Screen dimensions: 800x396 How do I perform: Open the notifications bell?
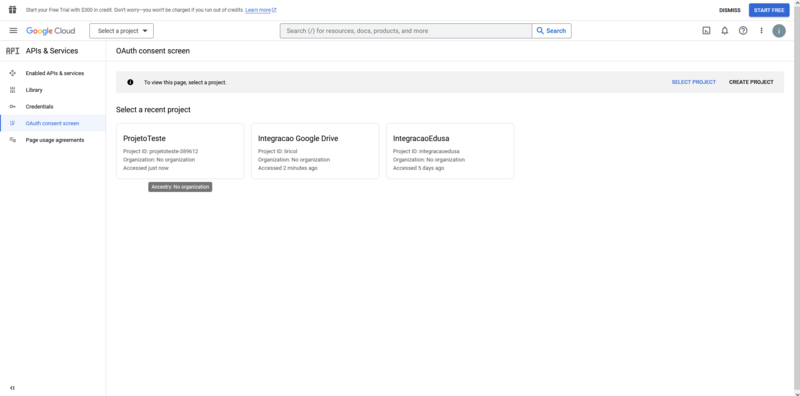(x=724, y=31)
